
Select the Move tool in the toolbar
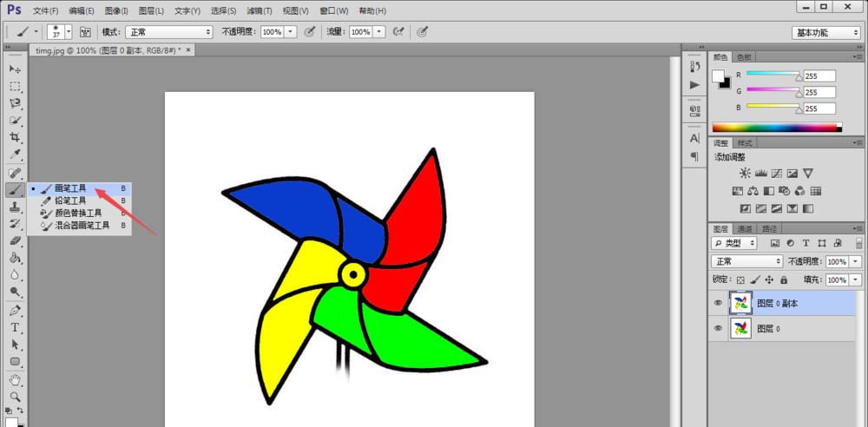15,69
